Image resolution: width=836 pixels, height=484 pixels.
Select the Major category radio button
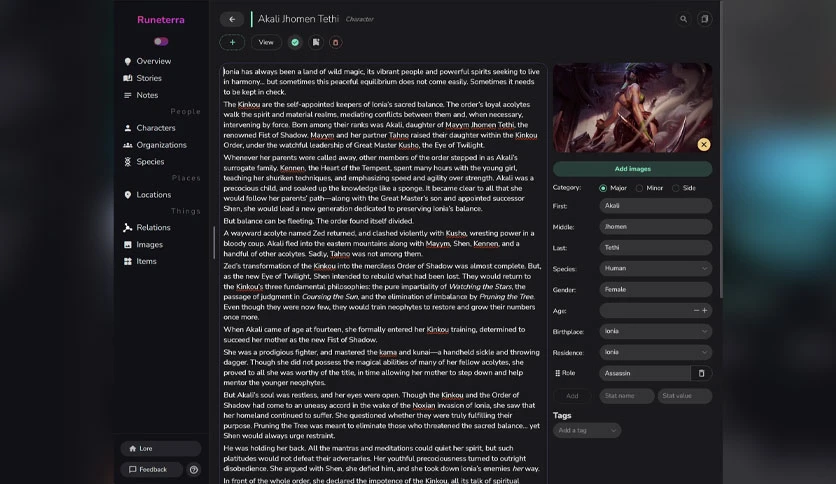tap(603, 188)
